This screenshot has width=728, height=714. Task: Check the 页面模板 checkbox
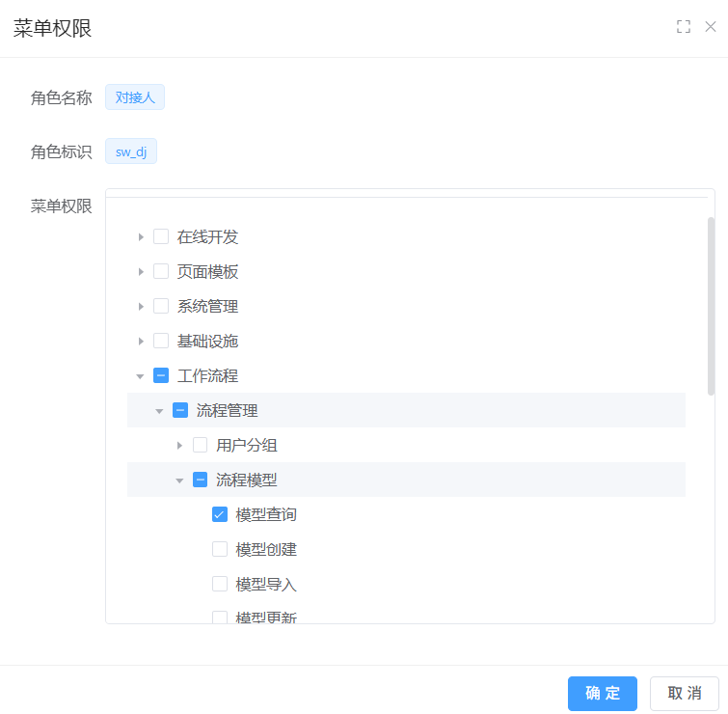pyautogui.click(x=161, y=271)
